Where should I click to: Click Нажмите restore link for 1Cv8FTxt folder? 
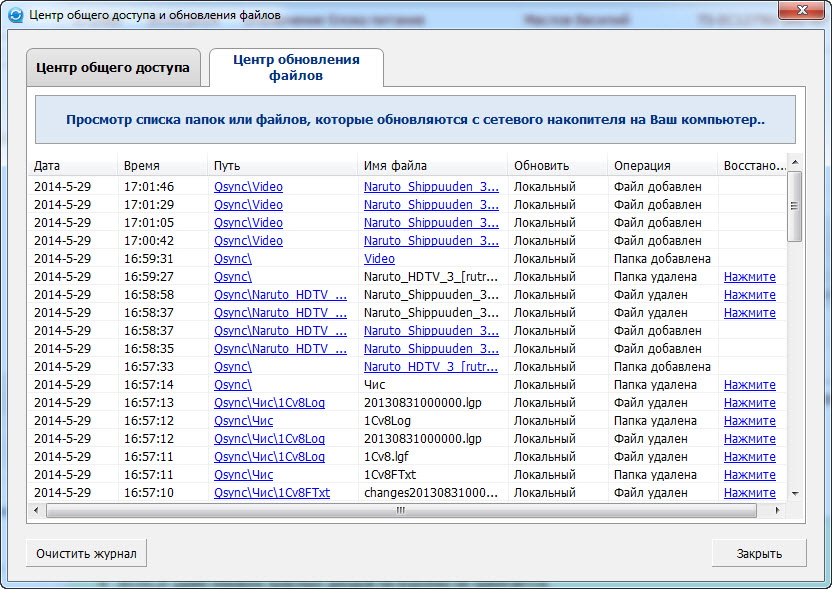[750, 475]
